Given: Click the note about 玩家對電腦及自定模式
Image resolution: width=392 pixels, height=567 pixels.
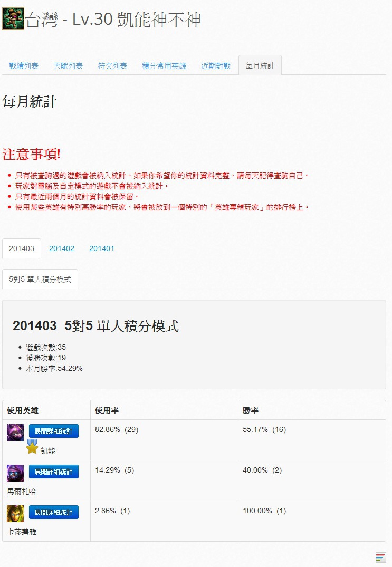Looking at the screenshot, I should tap(92, 186).
